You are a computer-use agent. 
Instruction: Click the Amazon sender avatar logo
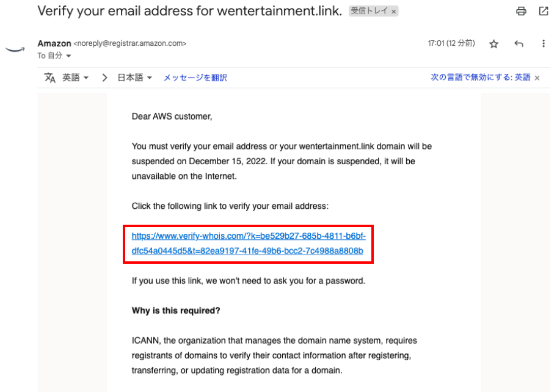tap(15, 49)
